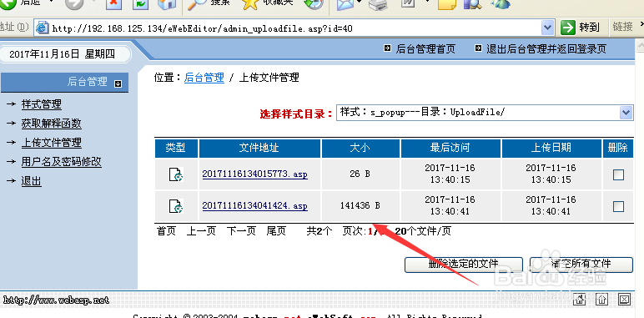Click the date 2017年11月16日 星期四
Viewport: 644px width, 318px height.
click(62, 54)
